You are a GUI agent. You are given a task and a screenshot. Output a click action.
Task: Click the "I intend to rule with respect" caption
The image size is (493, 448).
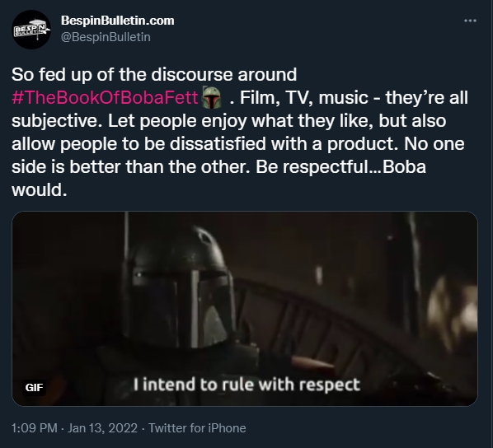coord(246,385)
